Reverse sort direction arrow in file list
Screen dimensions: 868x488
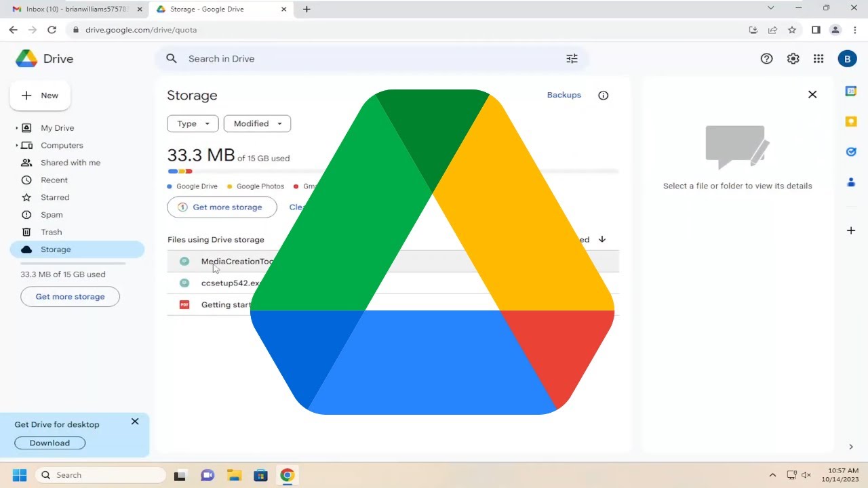[601, 239]
